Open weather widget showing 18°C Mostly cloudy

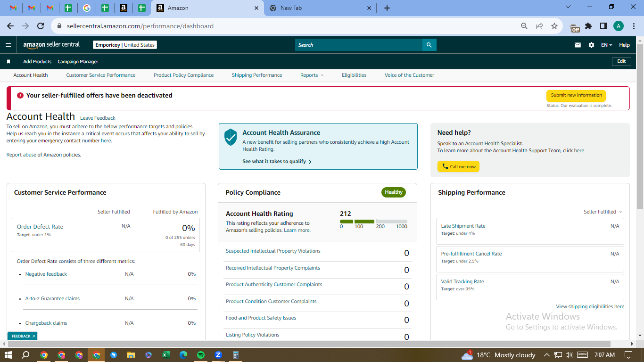click(x=498, y=355)
